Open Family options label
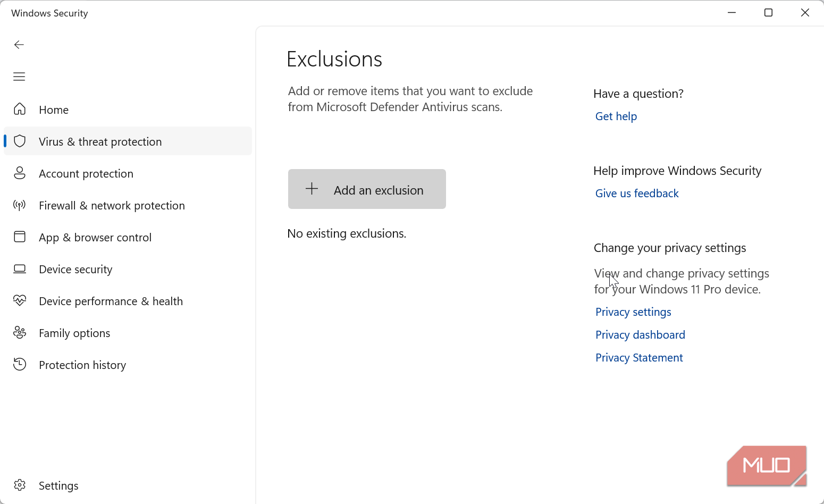The height and width of the screenshot is (504, 824). tap(74, 333)
